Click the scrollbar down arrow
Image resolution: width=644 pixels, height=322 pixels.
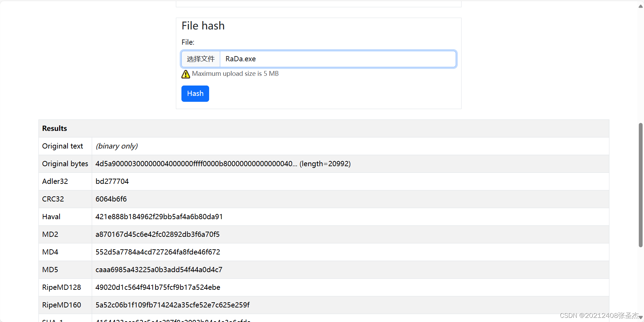click(x=641, y=317)
